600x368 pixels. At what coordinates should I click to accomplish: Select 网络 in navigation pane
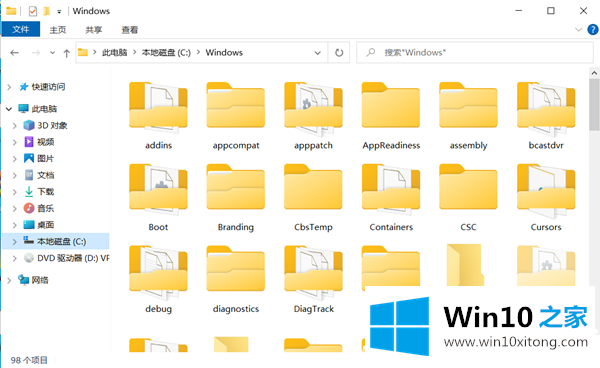coord(40,280)
